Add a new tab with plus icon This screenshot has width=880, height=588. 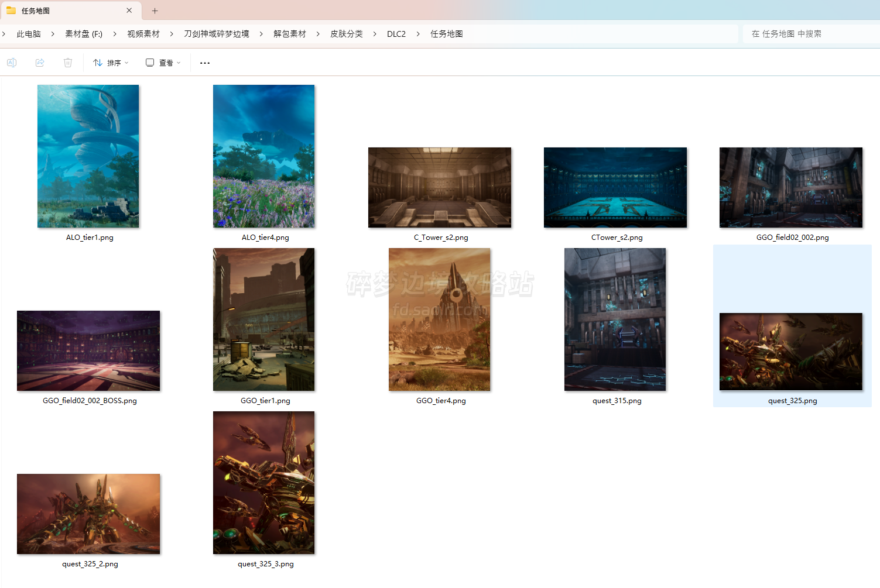(x=155, y=11)
